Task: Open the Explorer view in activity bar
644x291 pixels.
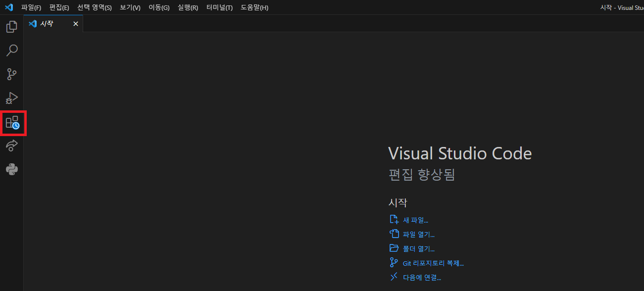Action: (x=12, y=27)
